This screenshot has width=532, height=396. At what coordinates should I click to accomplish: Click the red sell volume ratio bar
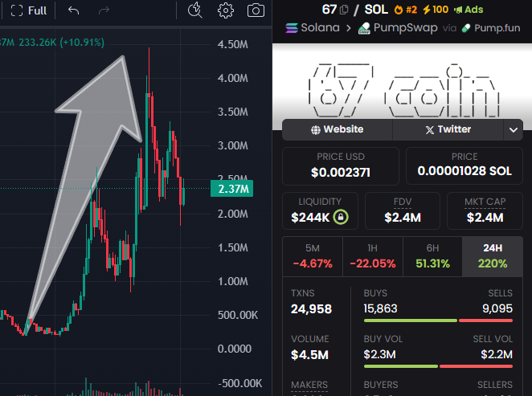tap(476, 366)
